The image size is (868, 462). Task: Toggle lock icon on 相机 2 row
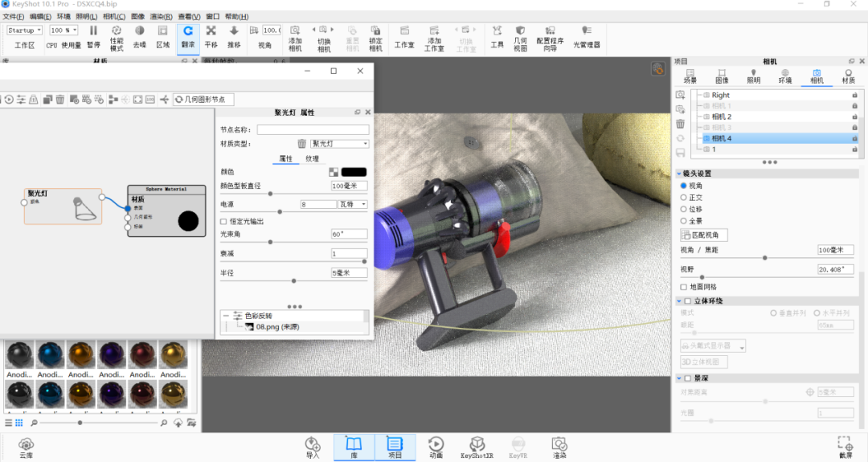(854, 117)
